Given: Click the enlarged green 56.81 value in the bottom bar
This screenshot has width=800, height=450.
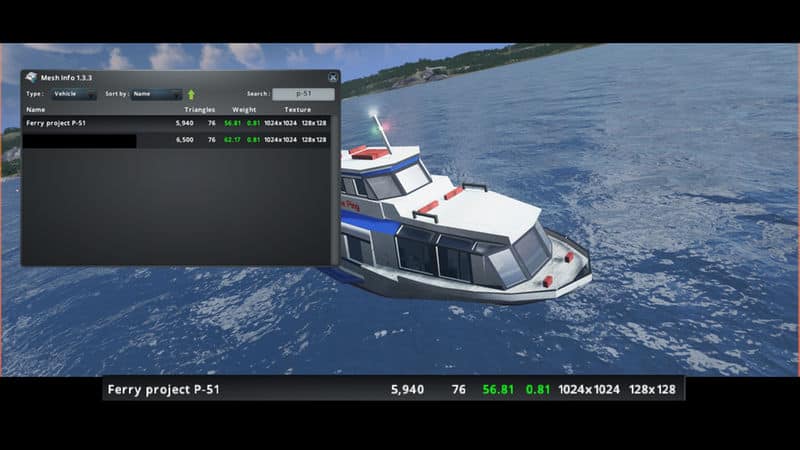Looking at the screenshot, I should (498, 389).
